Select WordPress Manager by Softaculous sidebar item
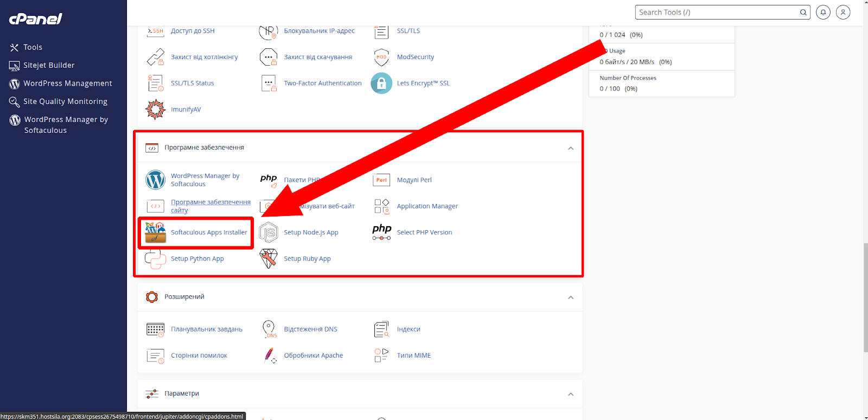The height and width of the screenshot is (420, 868). (x=59, y=125)
